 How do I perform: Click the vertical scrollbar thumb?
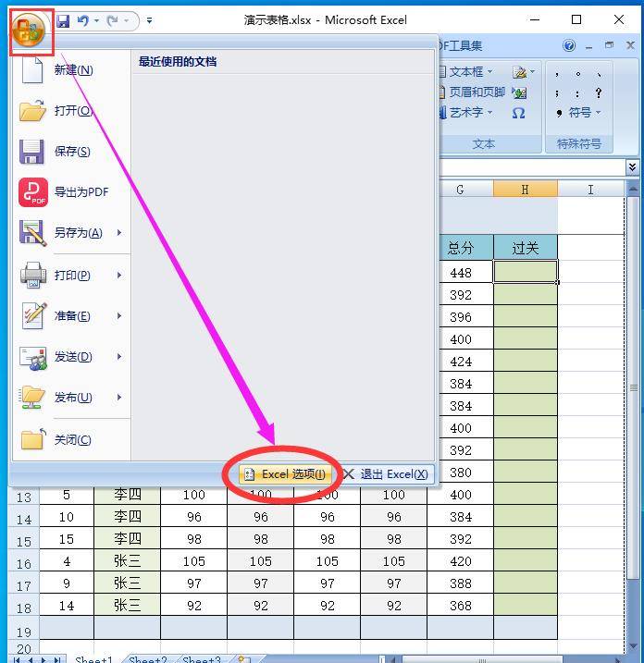(633, 387)
